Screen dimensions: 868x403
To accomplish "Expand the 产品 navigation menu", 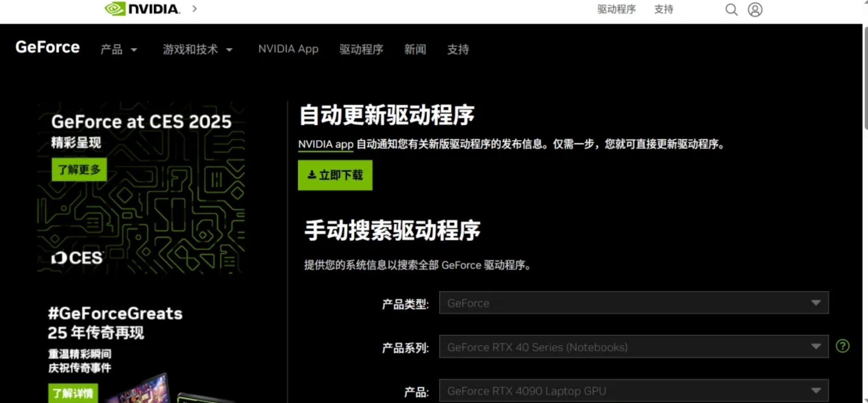I will 119,49.
